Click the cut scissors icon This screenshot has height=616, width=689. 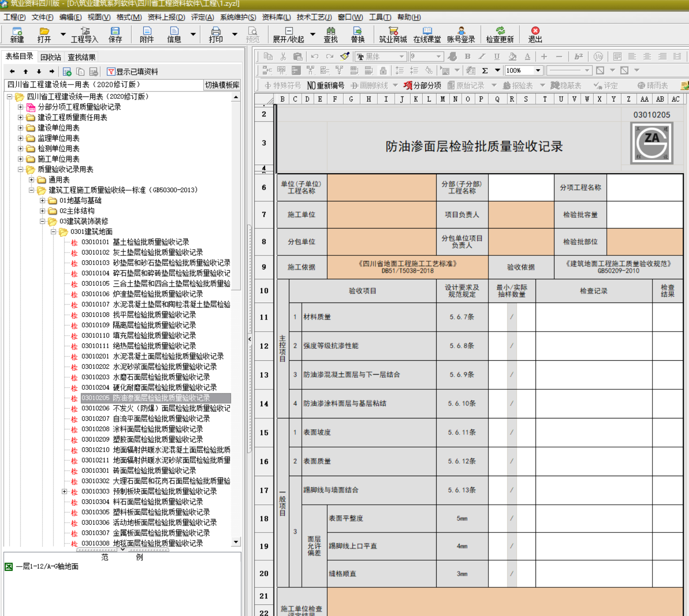tap(283, 56)
